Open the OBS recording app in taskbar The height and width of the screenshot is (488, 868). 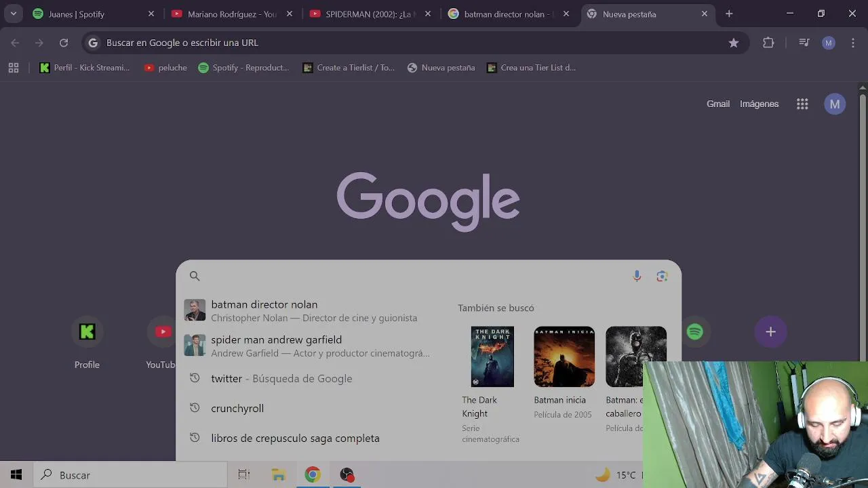tap(347, 475)
